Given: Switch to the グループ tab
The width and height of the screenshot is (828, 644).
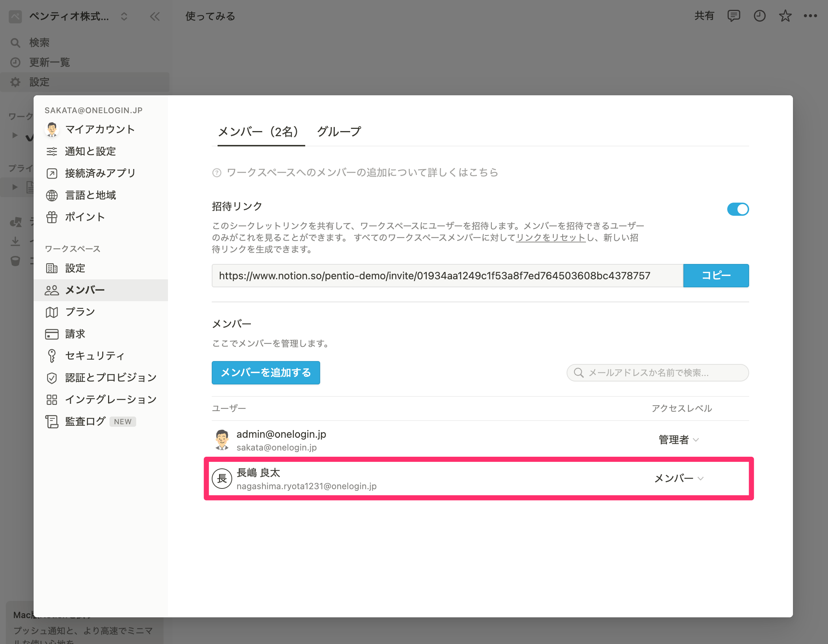Looking at the screenshot, I should pos(338,131).
